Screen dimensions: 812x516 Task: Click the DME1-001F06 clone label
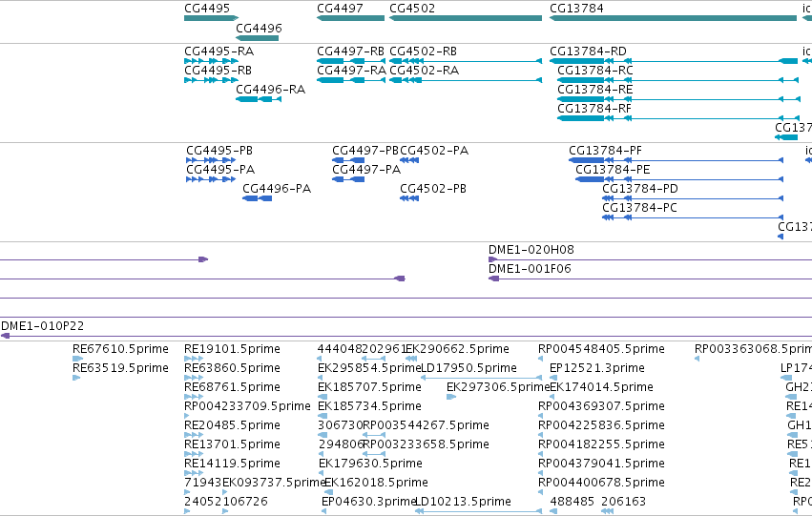[530, 269]
